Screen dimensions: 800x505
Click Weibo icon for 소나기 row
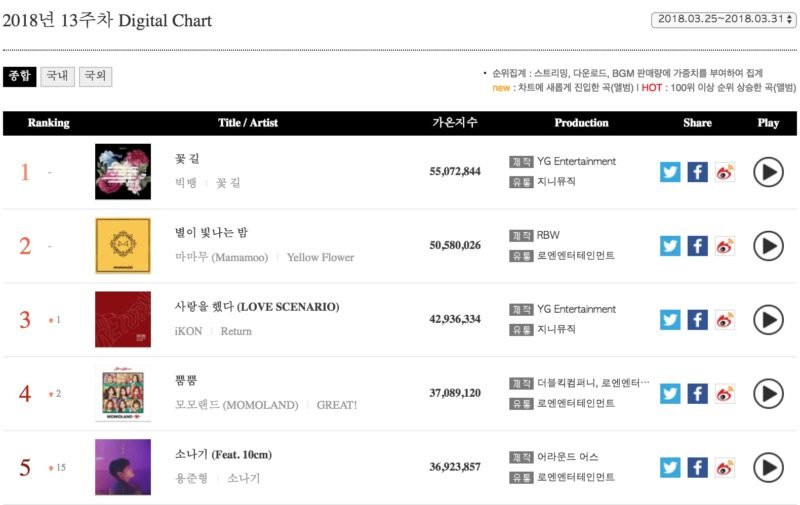(x=725, y=468)
